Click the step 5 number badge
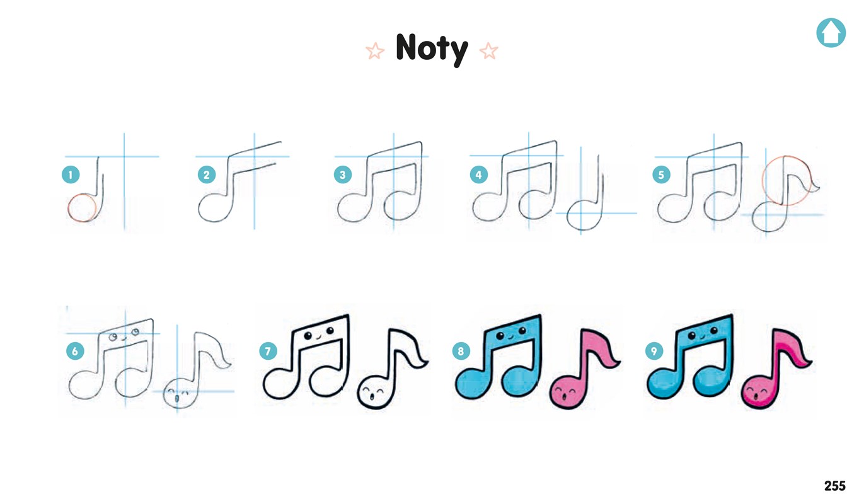 click(661, 175)
